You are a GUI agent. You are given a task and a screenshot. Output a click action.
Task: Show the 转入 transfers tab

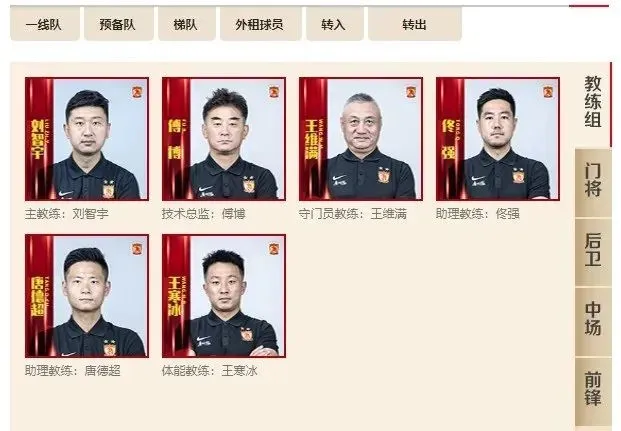click(x=334, y=24)
